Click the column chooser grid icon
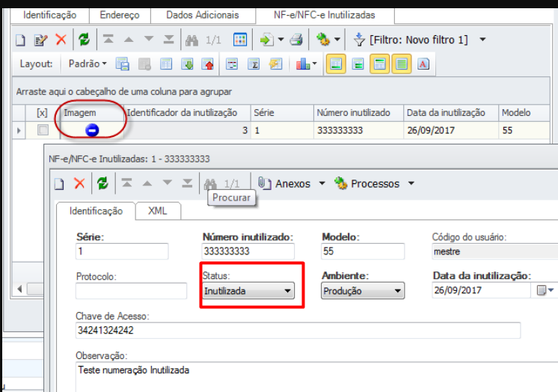Viewport: 558px width, 392px height. (x=232, y=64)
